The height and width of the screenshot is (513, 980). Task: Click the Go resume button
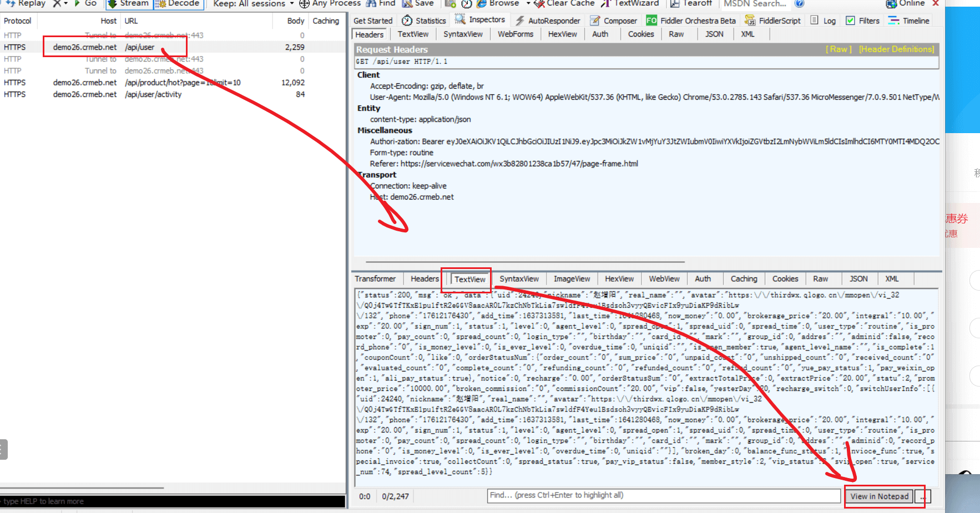click(x=85, y=3)
